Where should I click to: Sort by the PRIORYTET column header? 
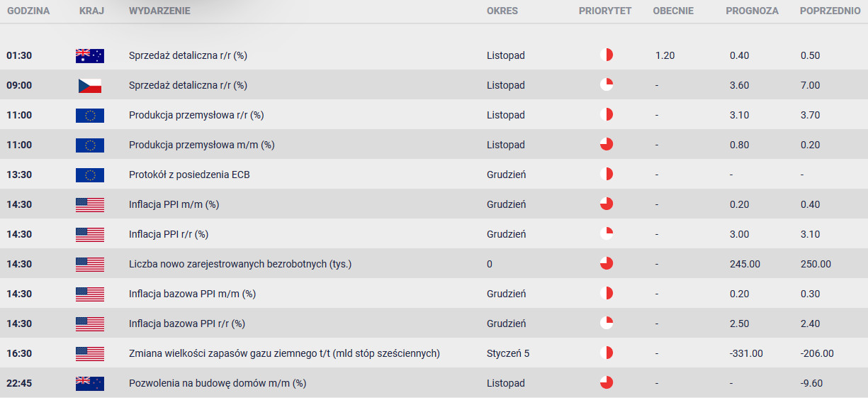(605, 11)
